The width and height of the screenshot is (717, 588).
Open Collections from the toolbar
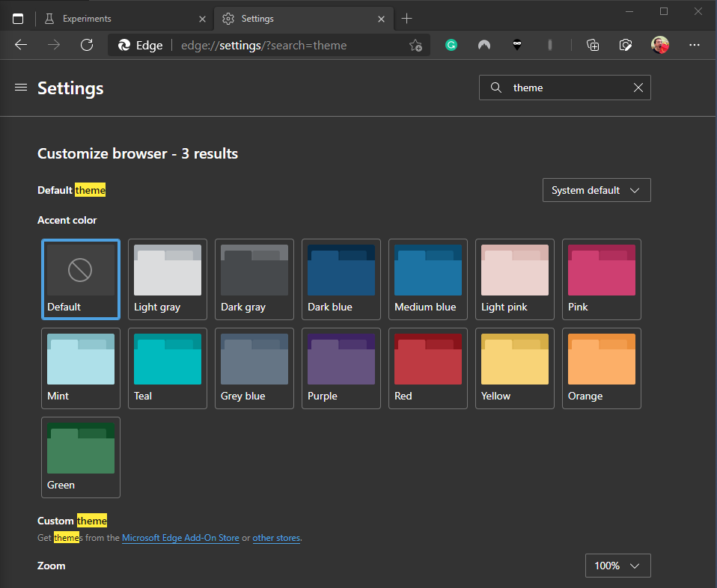(x=593, y=45)
